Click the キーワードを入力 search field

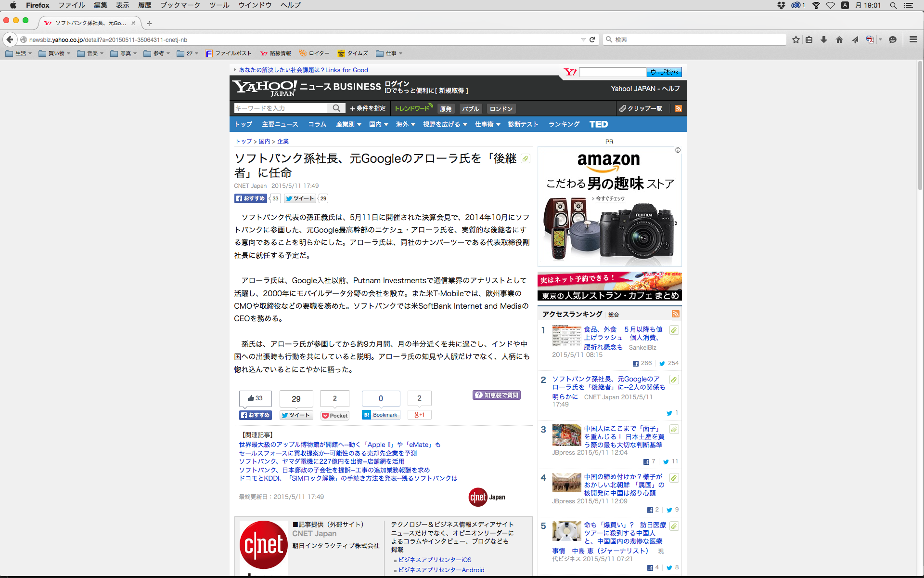280,108
